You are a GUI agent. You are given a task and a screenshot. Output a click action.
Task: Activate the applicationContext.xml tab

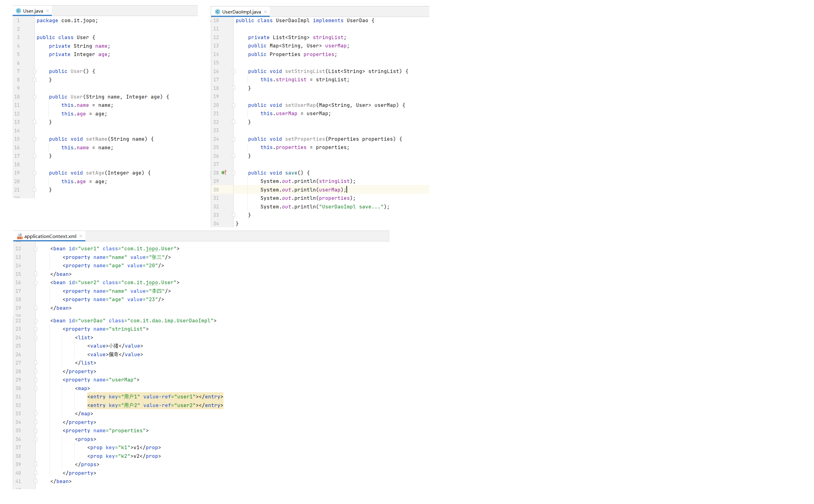click(50, 236)
